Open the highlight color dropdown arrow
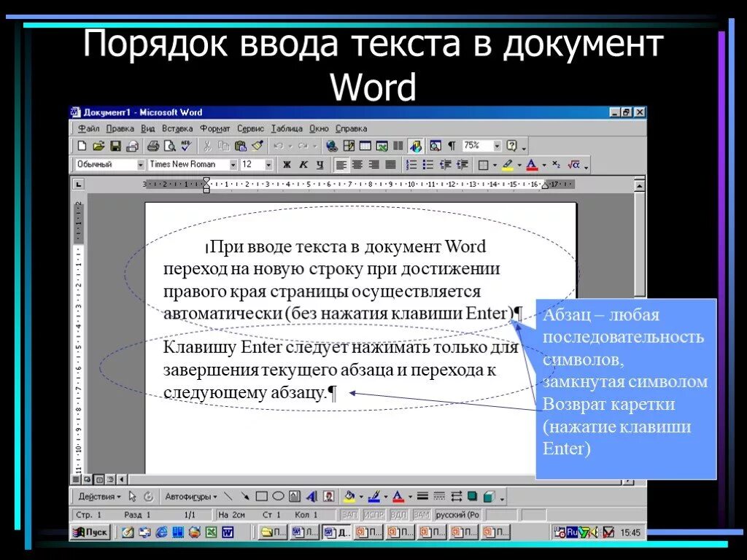Screen dimensions: 747x560 (x=519, y=166)
